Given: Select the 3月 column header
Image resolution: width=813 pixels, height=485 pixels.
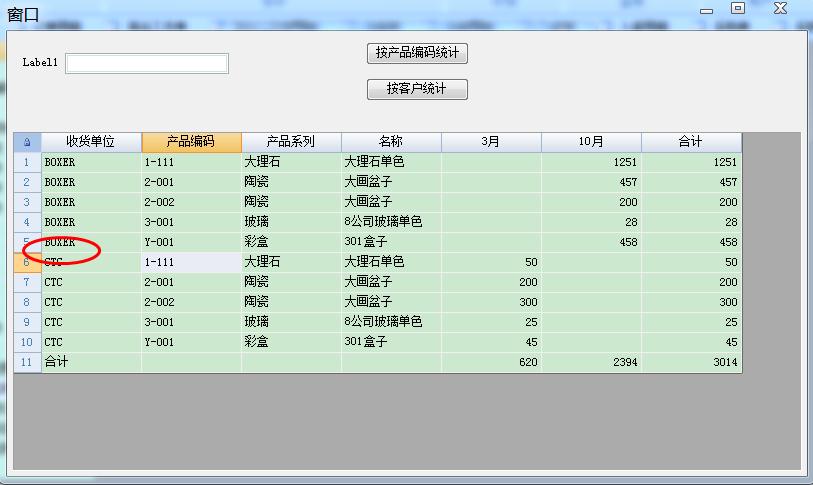Looking at the screenshot, I should pyautogui.click(x=492, y=142).
